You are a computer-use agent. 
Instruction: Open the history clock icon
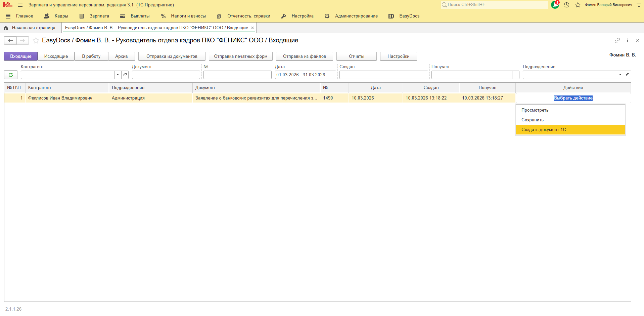pyautogui.click(x=566, y=5)
